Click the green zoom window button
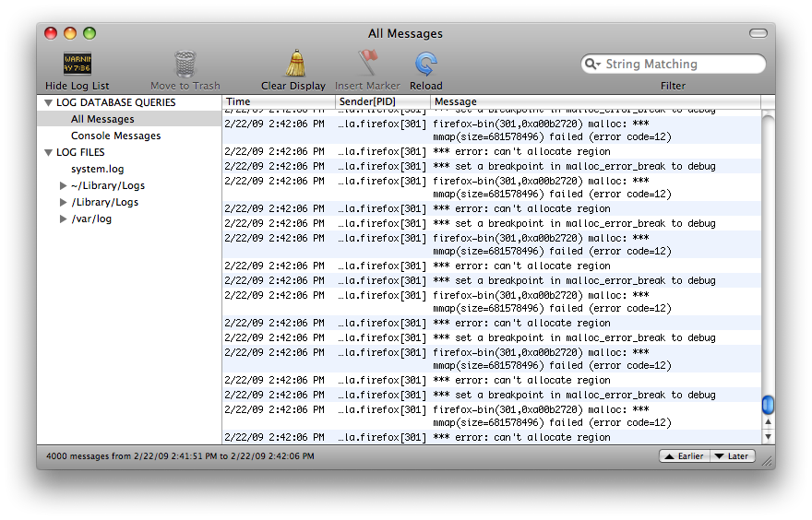The image size is (812, 520). tap(90, 33)
